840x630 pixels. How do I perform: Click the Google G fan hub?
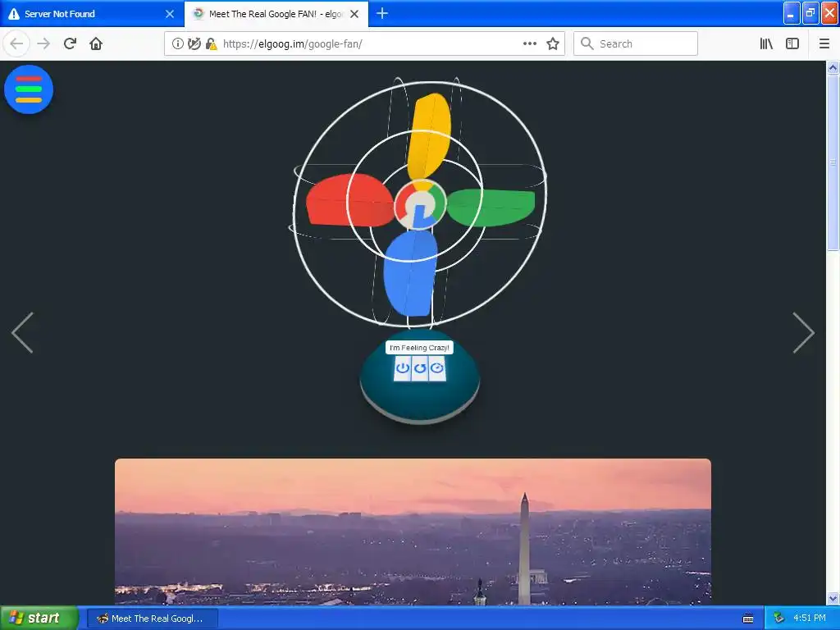point(420,205)
